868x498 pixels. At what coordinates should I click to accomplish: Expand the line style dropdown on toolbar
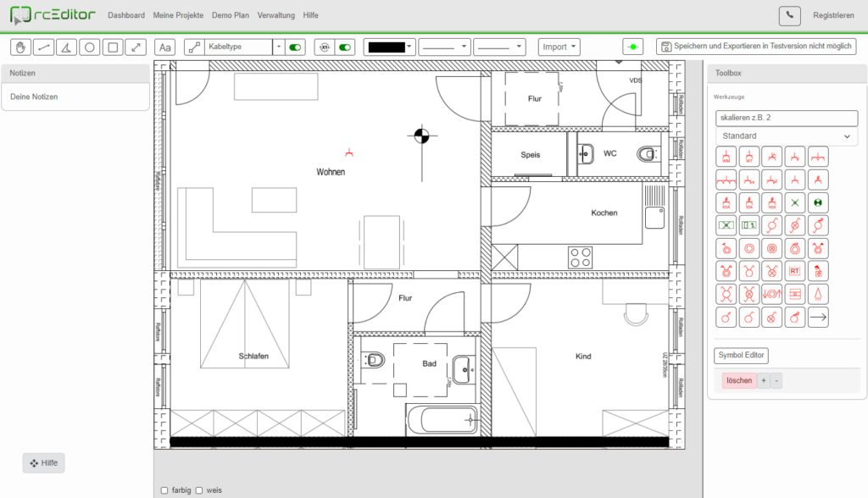coord(445,47)
